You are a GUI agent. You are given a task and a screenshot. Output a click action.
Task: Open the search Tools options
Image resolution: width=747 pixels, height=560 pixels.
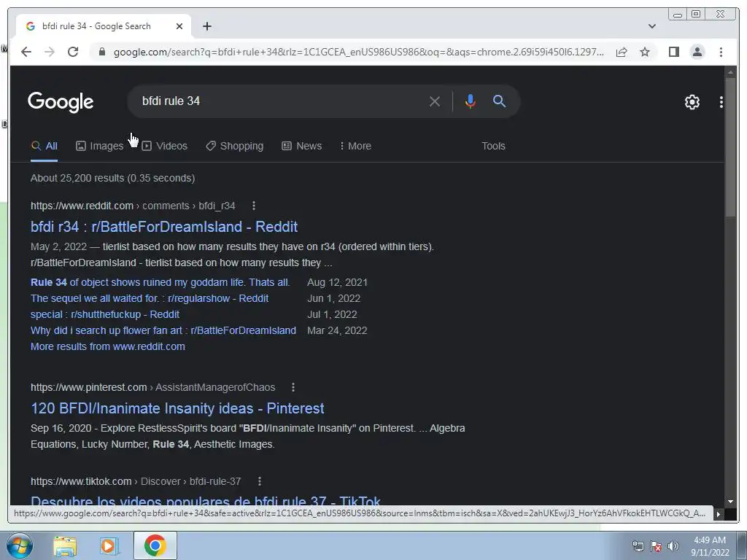pyautogui.click(x=493, y=146)
